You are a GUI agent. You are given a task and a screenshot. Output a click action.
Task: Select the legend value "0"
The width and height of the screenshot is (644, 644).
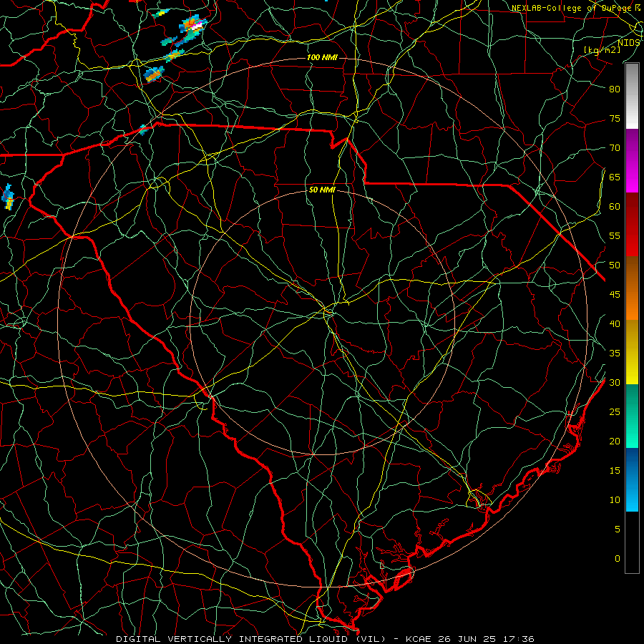(x=618, y=559)
